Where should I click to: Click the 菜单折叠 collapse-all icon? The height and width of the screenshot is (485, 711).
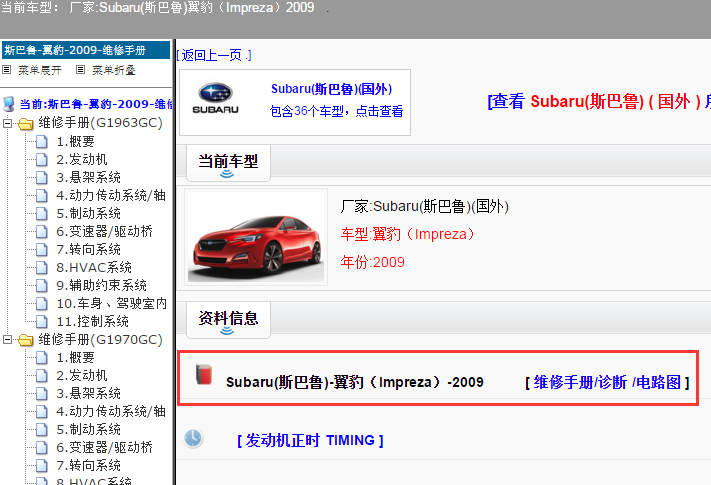(81, 70)
